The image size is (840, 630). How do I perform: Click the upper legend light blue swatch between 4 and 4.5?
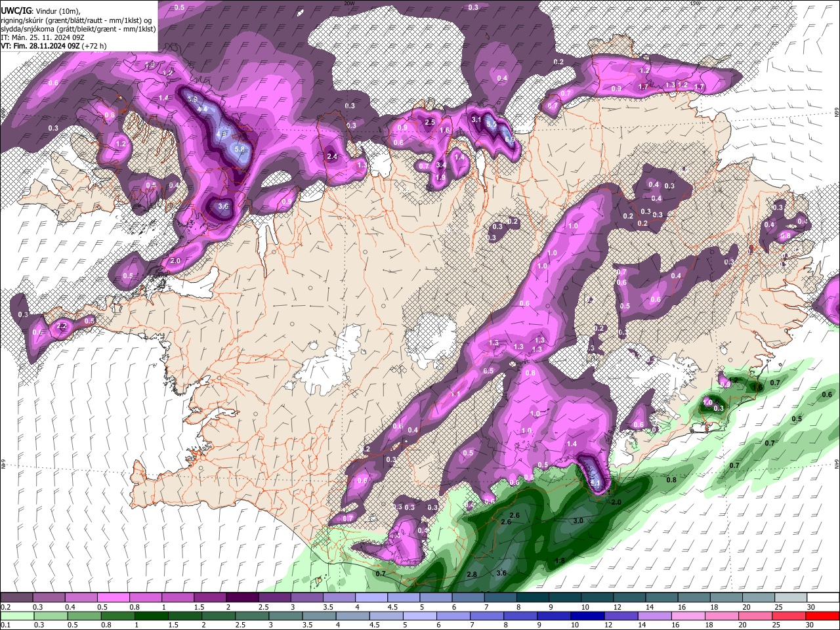click(371, 598)
